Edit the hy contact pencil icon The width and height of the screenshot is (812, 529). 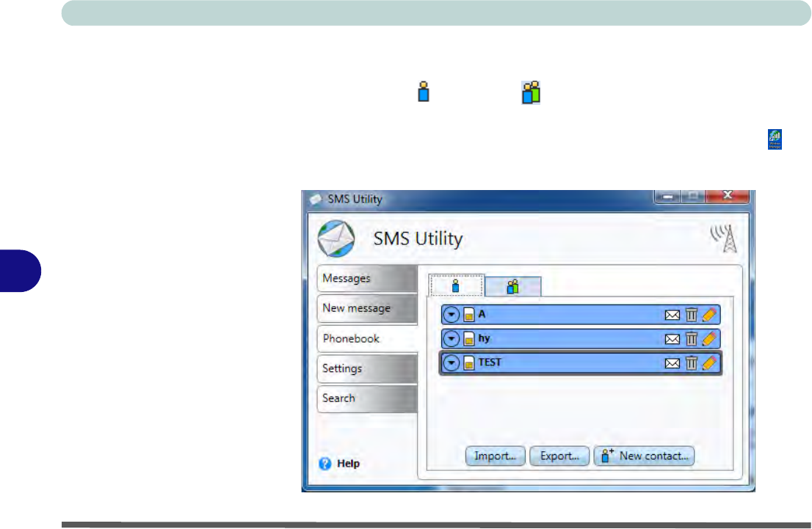[708, 339]
